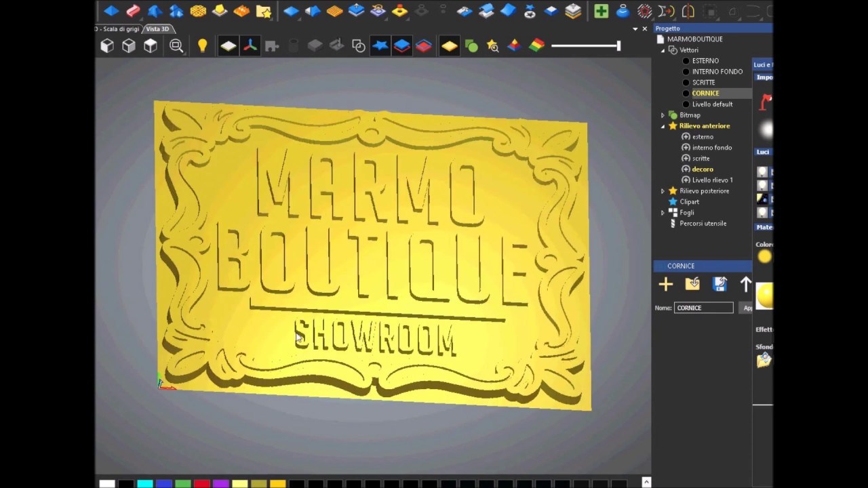
Task: Click the zoom magnifier tool in view toolbar
Action: click(x=176, y=46)
